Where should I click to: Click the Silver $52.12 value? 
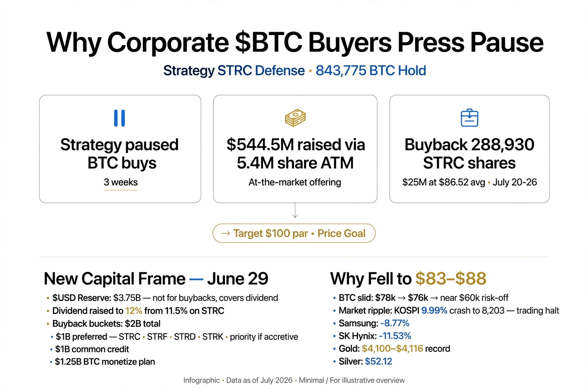[378, 361]
